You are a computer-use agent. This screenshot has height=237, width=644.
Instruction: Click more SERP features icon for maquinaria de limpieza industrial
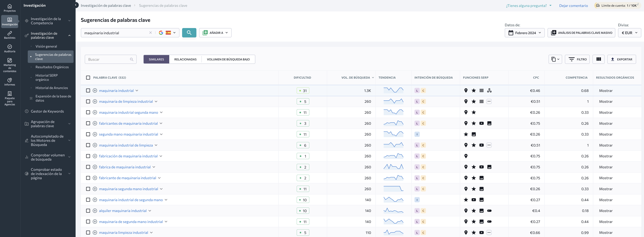(489, 101)
